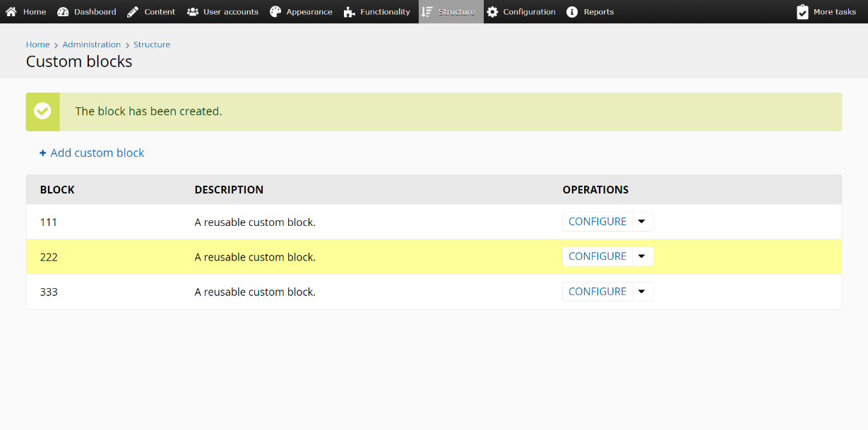Click the Reports info icon
The width and height of the screenshot is (868, 430).
(x=572, y=12)
